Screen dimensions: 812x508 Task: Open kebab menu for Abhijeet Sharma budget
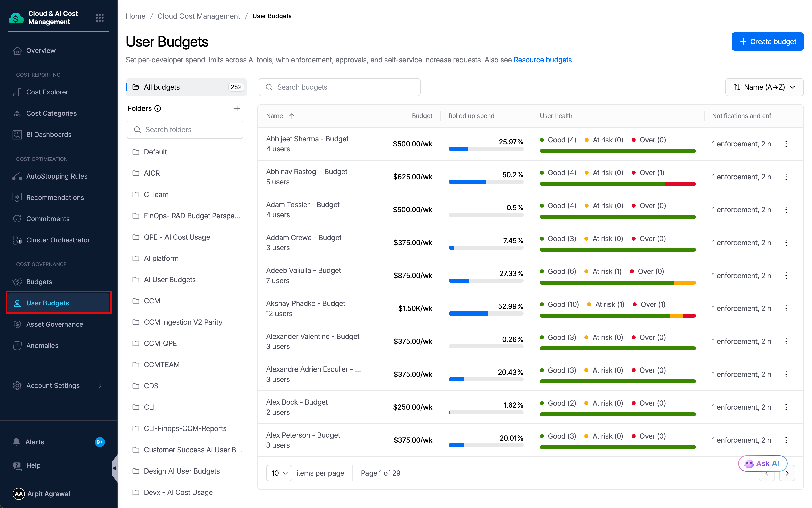pos(786,144)
